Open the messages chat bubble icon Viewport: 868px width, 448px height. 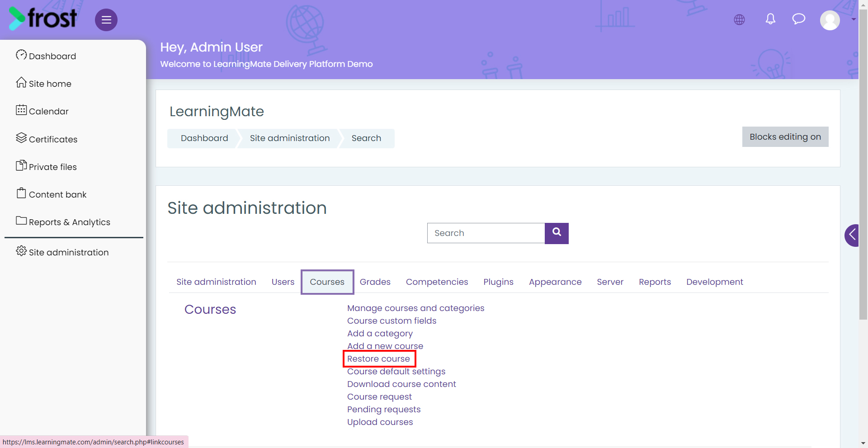(x=799, y=19)
